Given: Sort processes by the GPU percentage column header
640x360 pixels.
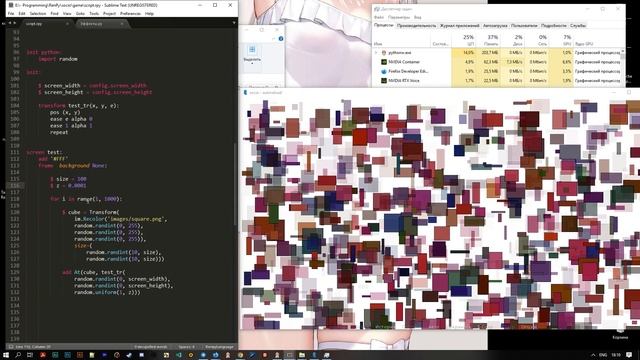Looking at the screenshot, I should pyautogui.click(x=561, y=40).
